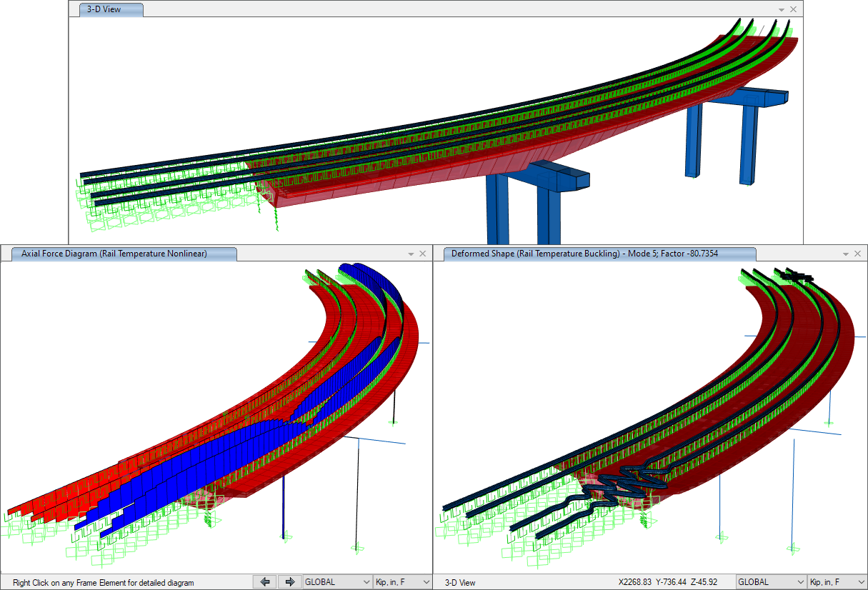The width and height of the screenshot is (868, 590).
Task: Open the window options chevron on 3-D View
Action: (781, 9)
